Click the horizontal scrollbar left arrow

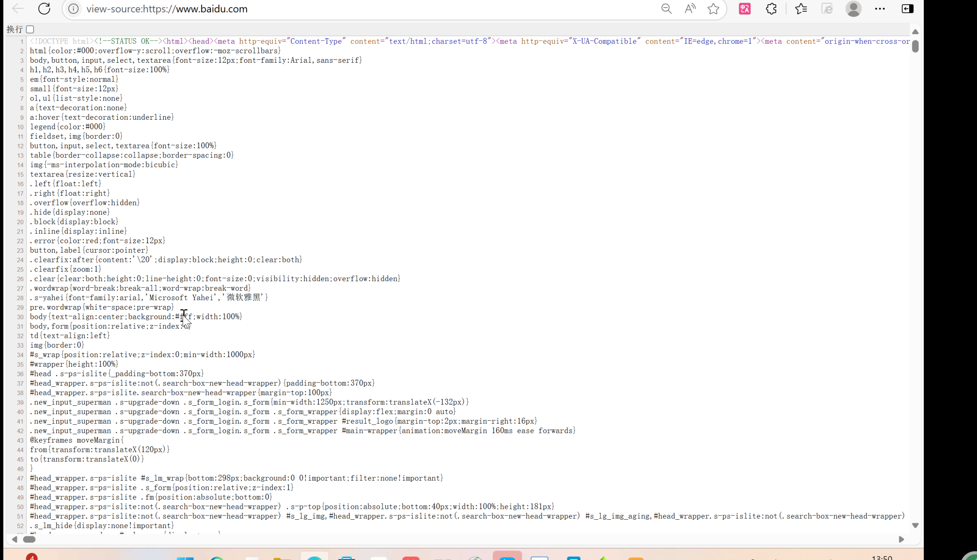pos(15,539)
